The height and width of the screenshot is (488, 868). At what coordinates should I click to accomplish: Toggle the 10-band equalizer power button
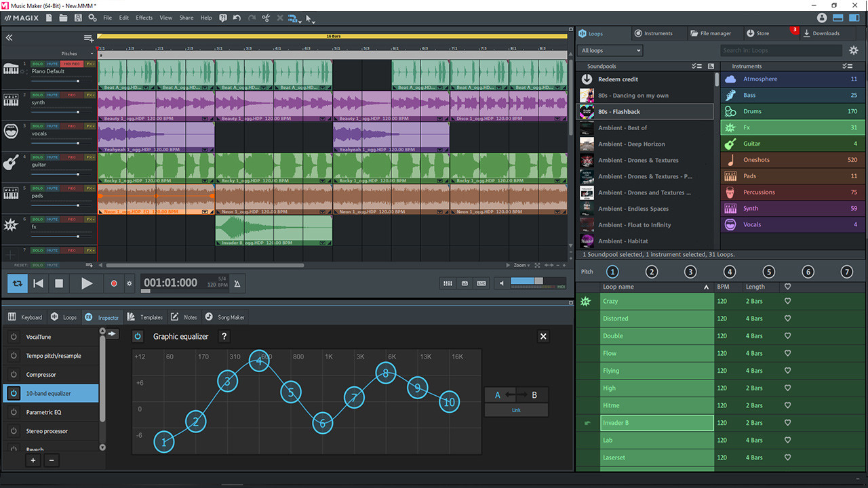[x=138, y=336]
